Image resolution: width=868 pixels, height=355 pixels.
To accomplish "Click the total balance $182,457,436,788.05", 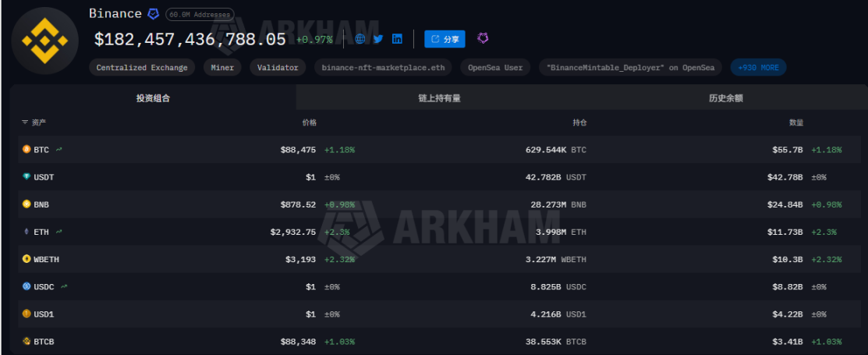I will coord(190,39).
